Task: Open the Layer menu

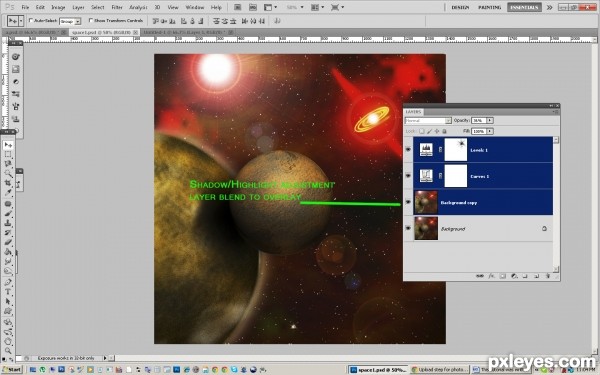Action: [x=78, y=7]
